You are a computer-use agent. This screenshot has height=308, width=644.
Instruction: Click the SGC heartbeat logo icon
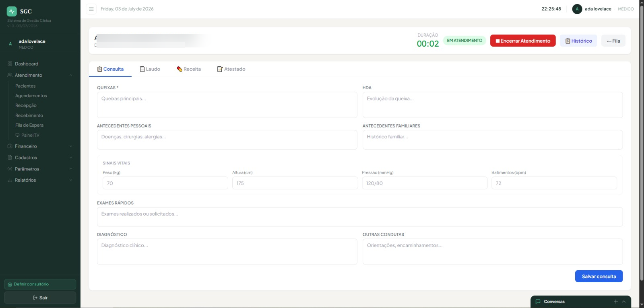pyautogui.click(x=12, y=11)
